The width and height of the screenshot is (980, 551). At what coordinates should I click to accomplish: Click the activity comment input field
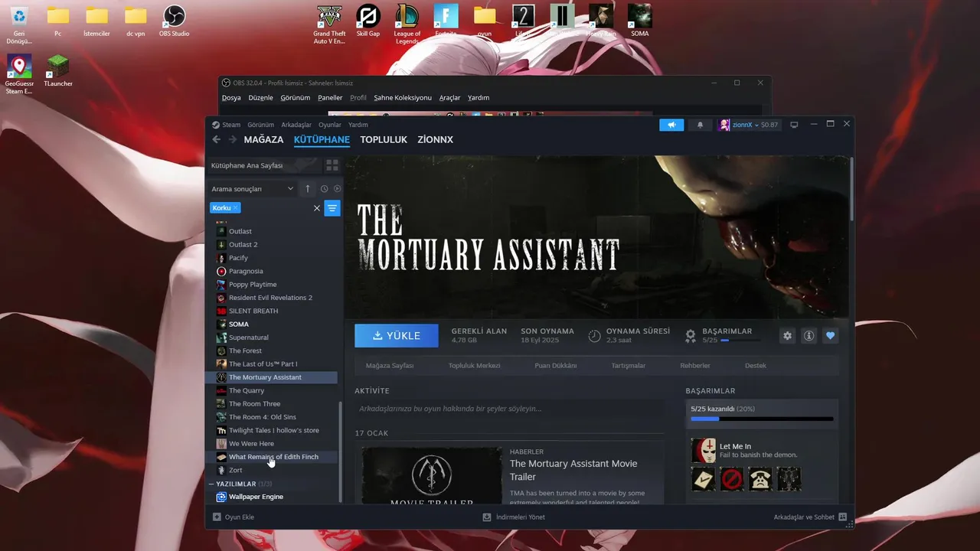[509, 409]
